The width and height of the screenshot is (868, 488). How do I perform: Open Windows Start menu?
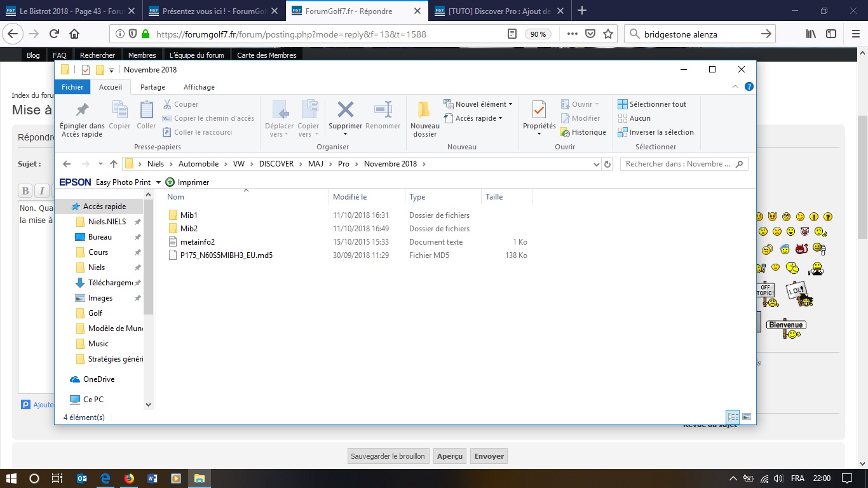[11, 478]
